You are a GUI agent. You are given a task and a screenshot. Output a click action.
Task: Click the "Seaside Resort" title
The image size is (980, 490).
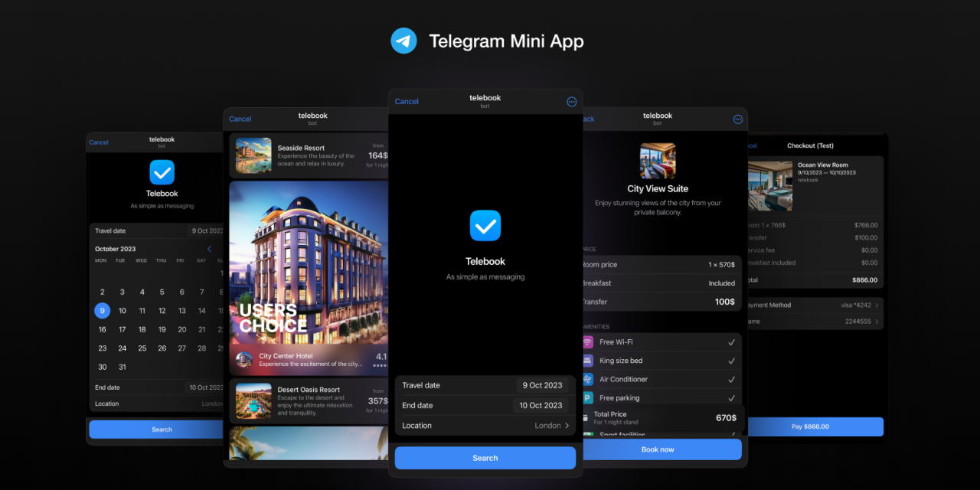pos(301,148)
